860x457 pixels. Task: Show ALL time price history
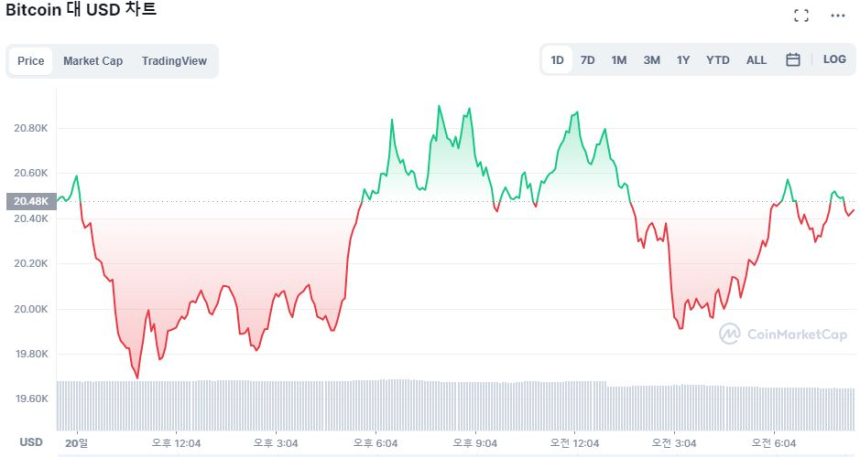click(x=756, y=60)
